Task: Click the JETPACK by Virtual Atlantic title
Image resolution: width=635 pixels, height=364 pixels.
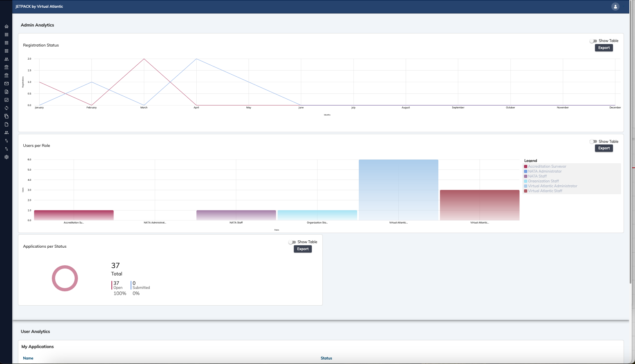Action: pyautogui.click(x=39, y=7)
